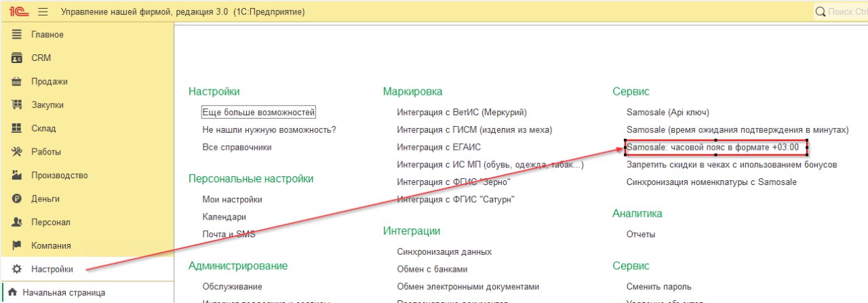This screenshot has width=868, height=303.
Task: Click the Продажи basket icon
Action: tap(17, 81)
